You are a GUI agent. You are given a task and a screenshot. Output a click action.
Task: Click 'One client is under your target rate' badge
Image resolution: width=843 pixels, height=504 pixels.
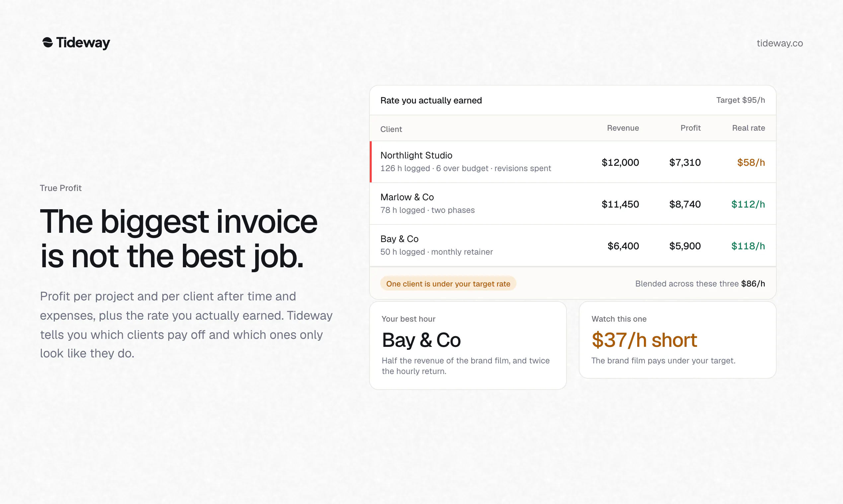(448, 283)
